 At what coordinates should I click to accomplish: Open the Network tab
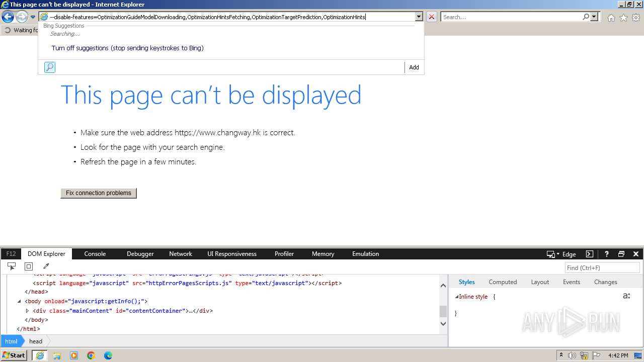coord(181,254)
